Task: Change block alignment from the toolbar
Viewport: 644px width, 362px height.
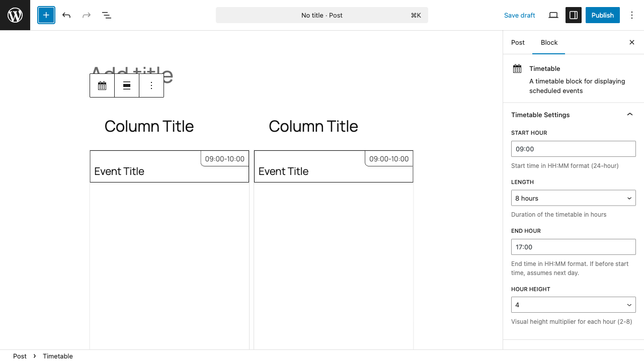Action: [127, 85]
